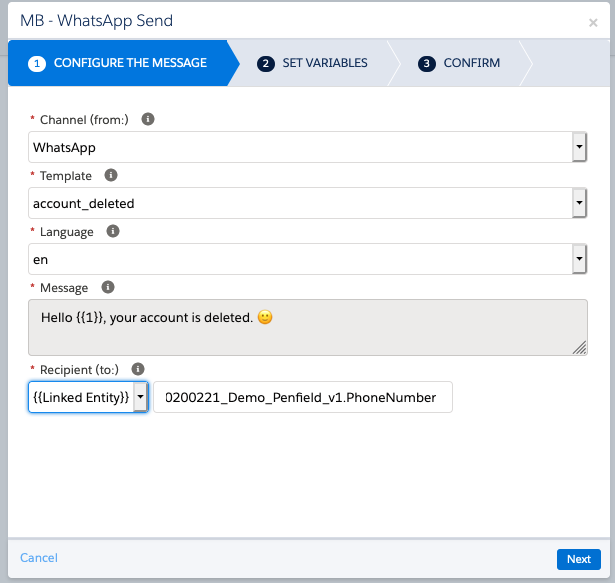
Task: Close the MB - WhatsApp Send dialog
Action: [x=593, y=22]
